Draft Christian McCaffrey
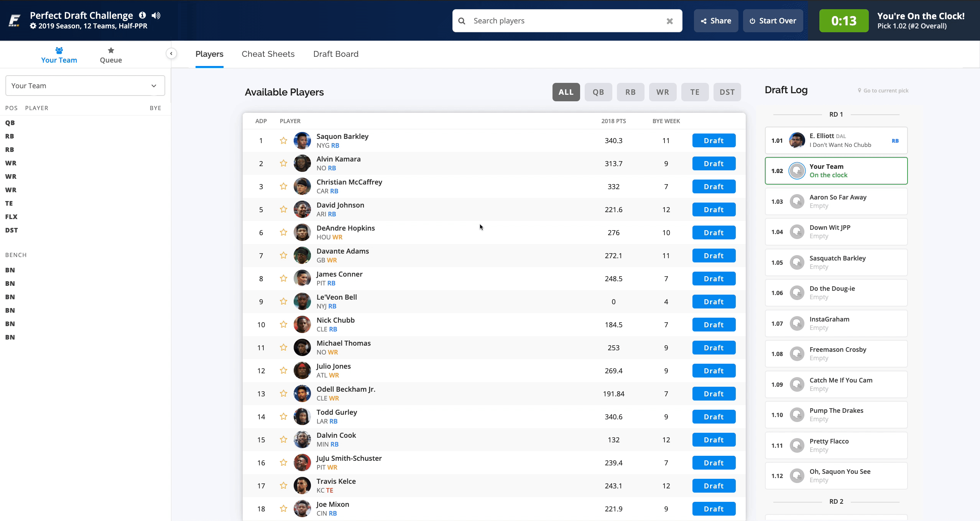Image resolution: width=980 pixels, height=521 pixels. [x=714, y=187]
